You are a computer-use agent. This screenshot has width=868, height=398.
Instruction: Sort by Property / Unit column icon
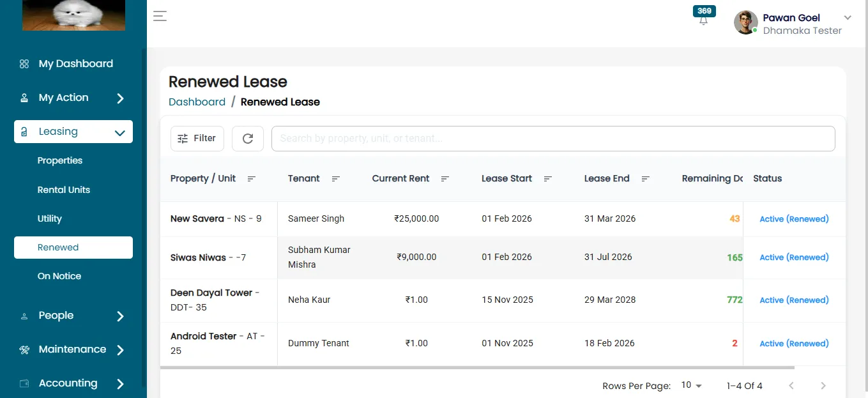coord(252,179)
